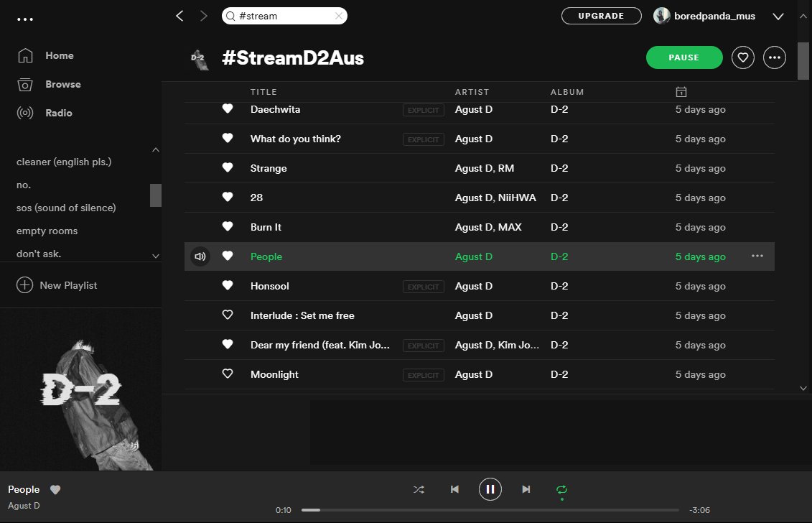The width and height of the screenshot is (812, 523).
Task: Click the Home house icon
Action: point(25,55)
